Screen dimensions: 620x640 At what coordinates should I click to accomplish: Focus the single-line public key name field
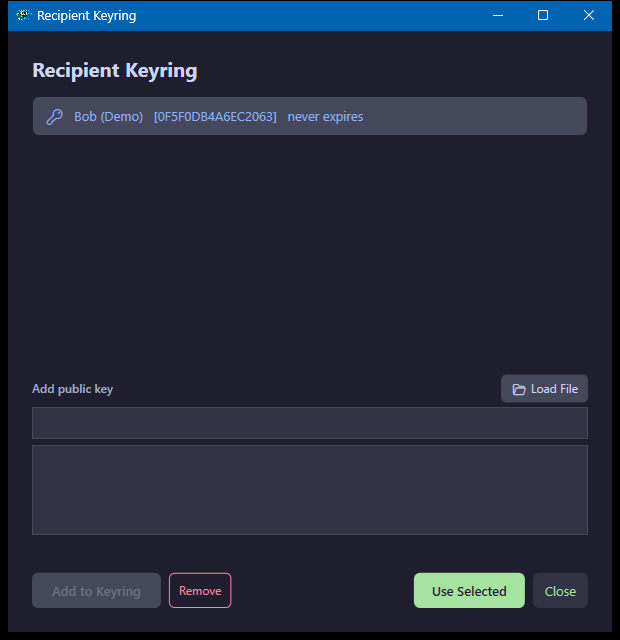[310, 423]
